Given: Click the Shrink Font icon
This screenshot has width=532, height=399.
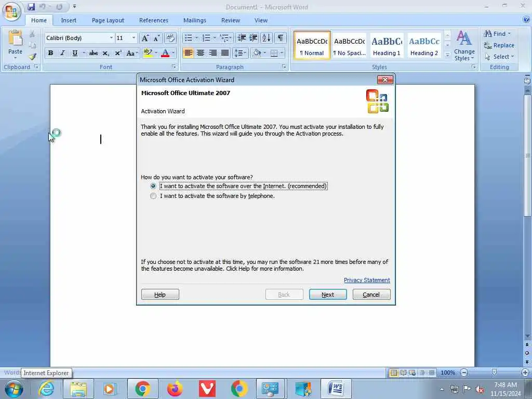Looking at the screenshot, I should pos(156,38).
